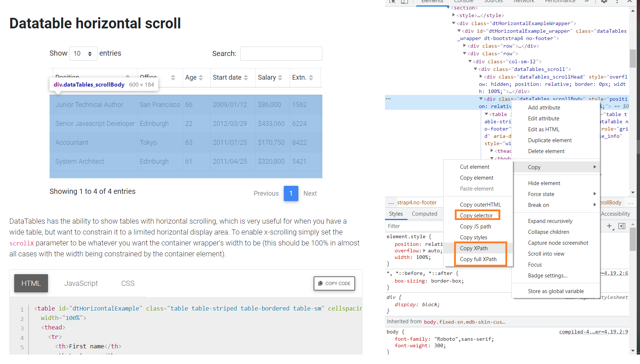Sort table by Age column arrows
Image resolution: width=640 pixels, height=364 pixels.
tap(201, 77)
